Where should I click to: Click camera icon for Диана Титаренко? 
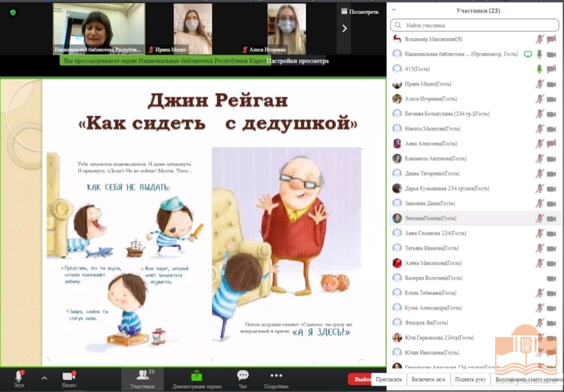(x=551, y=174)
